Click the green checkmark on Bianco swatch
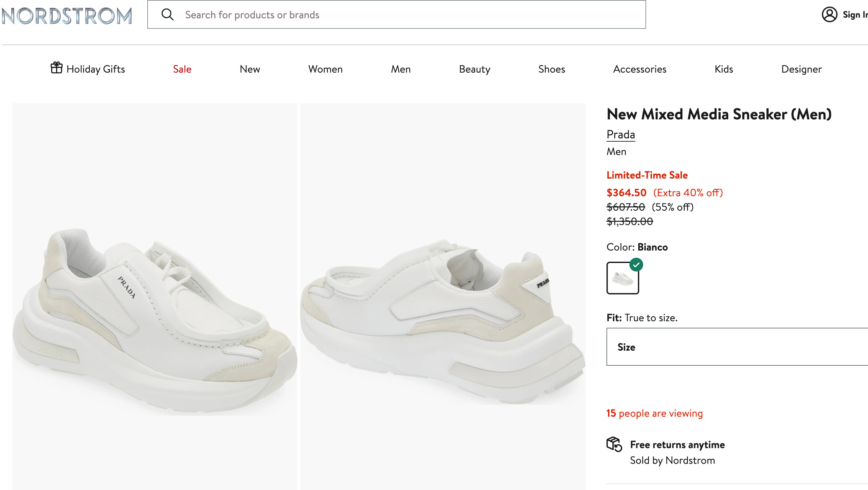Screen dimensions: 868x490 pyautogui.click(x=636, y=265)
